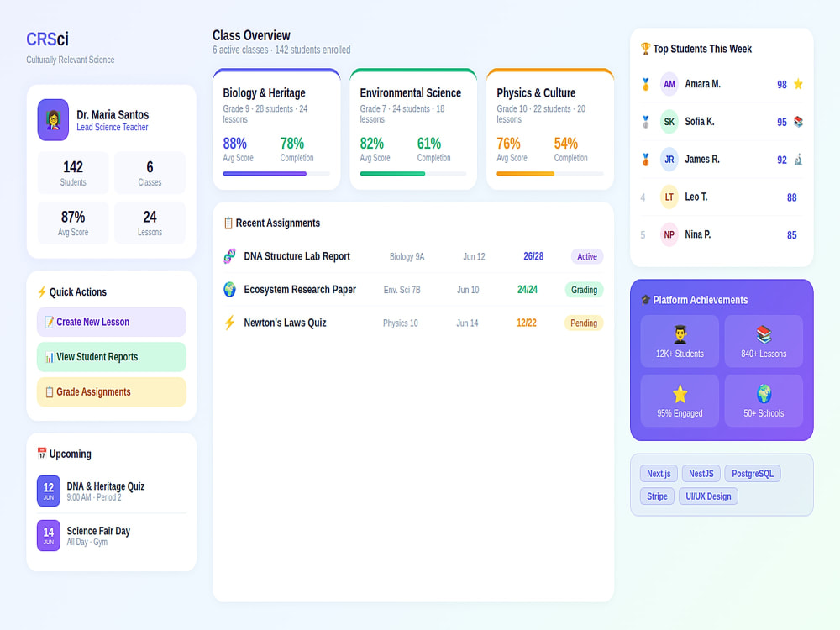Click the Jun 12 date badge

[48, 491]
